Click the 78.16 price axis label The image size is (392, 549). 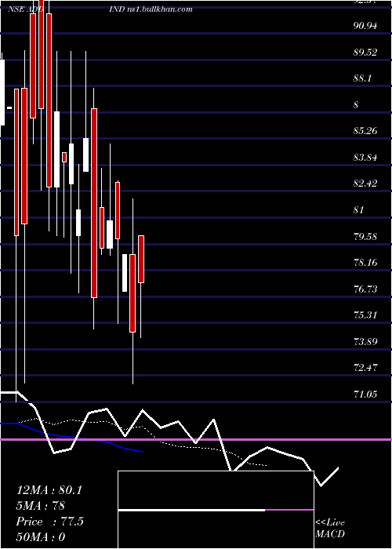pyautogui.click(x=365, y=263)
